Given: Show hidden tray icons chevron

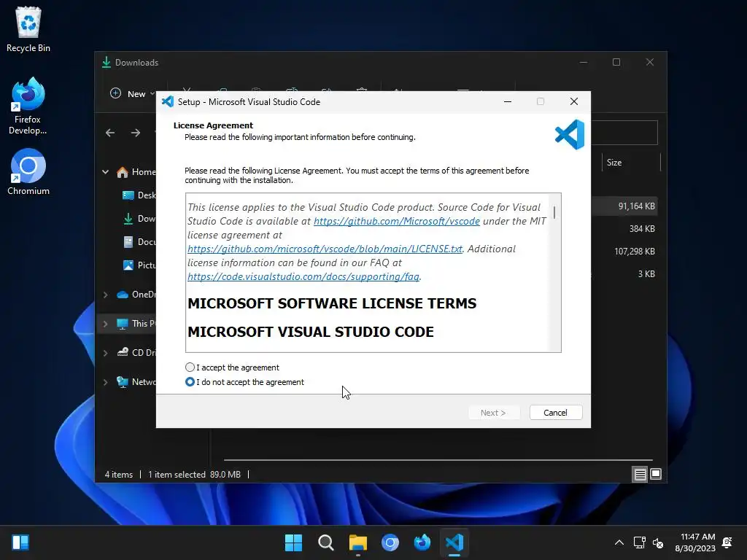Looking at the screenshot, I should point(619,542).
